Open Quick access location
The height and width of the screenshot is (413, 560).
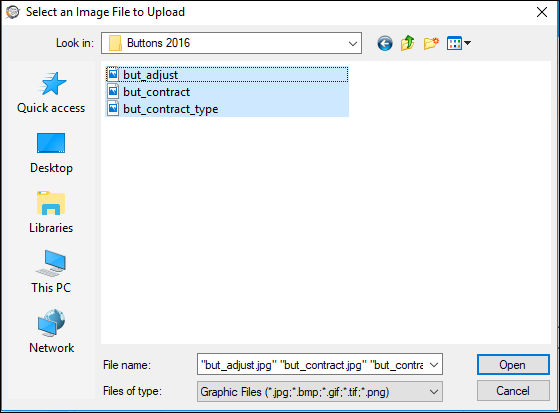pos(51,93)
